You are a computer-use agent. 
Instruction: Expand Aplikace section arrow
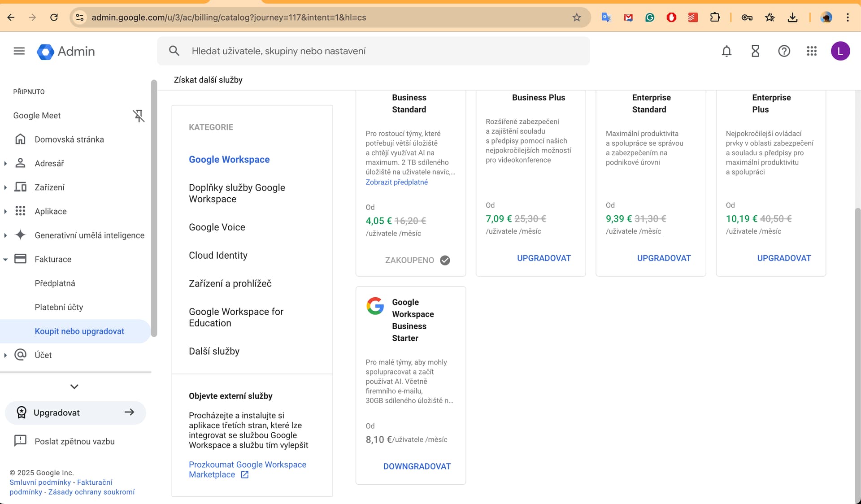click(x=5, y=211)
